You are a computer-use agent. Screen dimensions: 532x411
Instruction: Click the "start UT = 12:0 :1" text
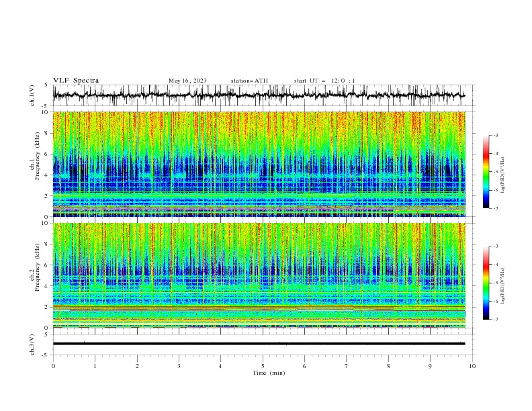pos(324,81)
